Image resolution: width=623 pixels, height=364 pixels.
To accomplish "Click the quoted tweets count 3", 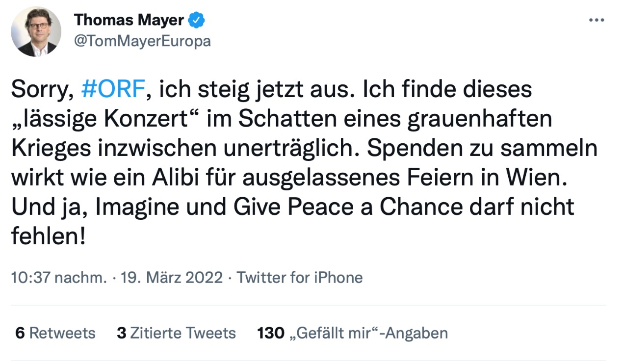I will 121,333.
